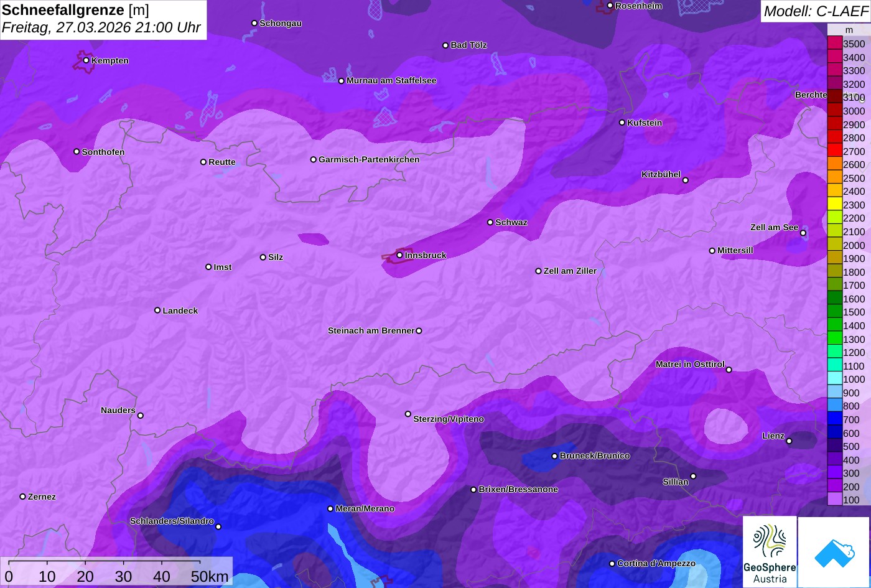The width and height of the screenshot is (871, 588).
Task: Click the 'Sterzing/Vipiteno' town label
Action: (x=449, y=419)
